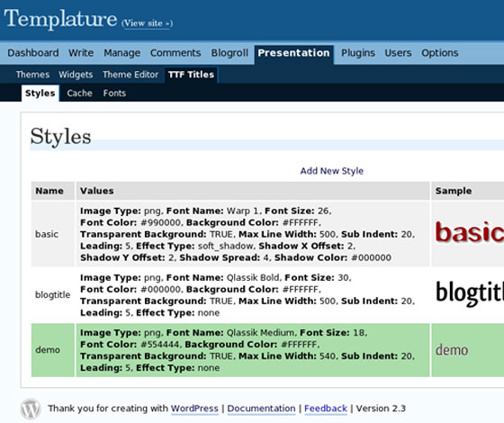Click the Templature site title
The height and width of the screenshot is (423, 504).
[60, 19]
